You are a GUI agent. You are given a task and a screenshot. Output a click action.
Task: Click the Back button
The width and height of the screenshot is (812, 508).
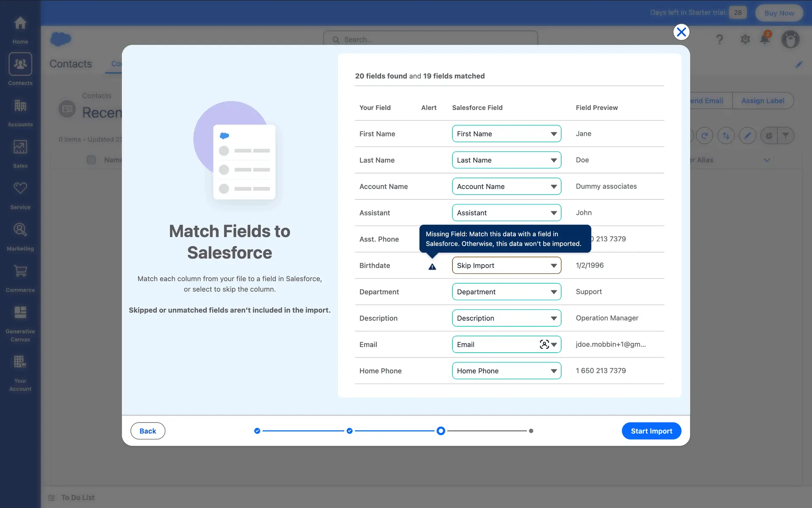pyautogui.click(x=148, y=431)
